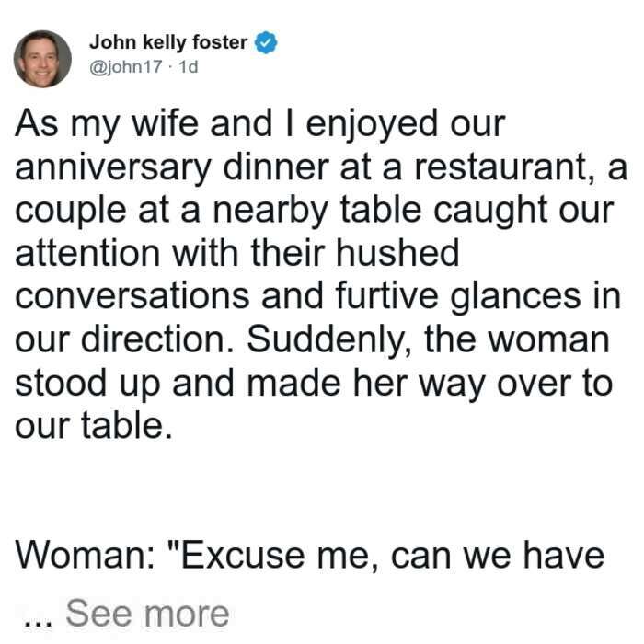Click the ellipsis before See more
Image resolution: width=644 pixels, height=644 pixels.
tap(39, 623)
